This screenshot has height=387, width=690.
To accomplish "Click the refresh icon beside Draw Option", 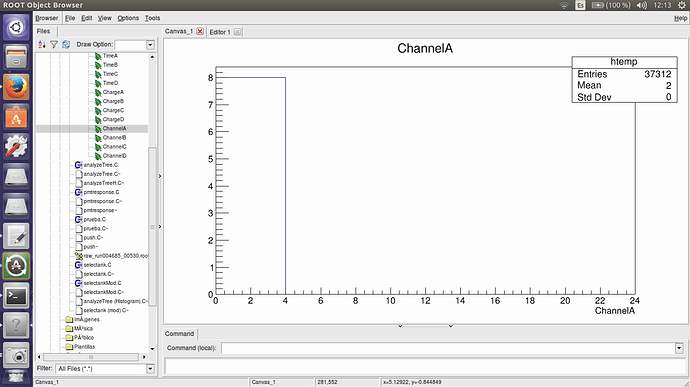I will [x=66, y=44].
